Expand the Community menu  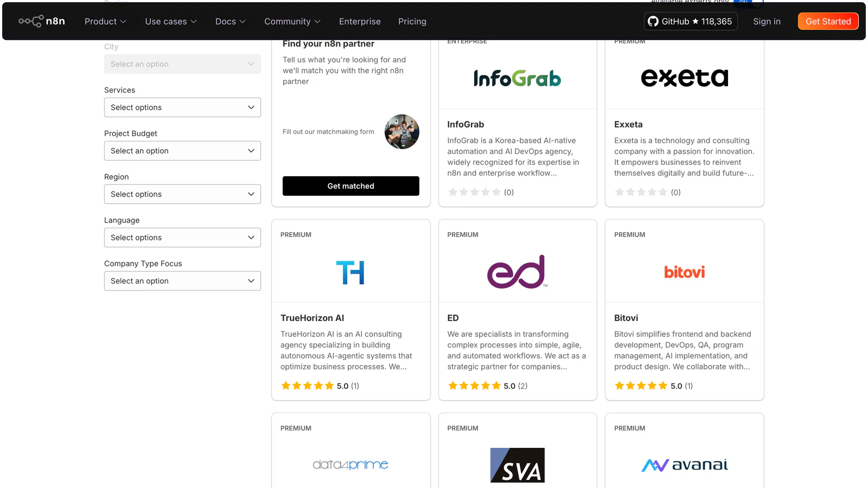point(292,21)
